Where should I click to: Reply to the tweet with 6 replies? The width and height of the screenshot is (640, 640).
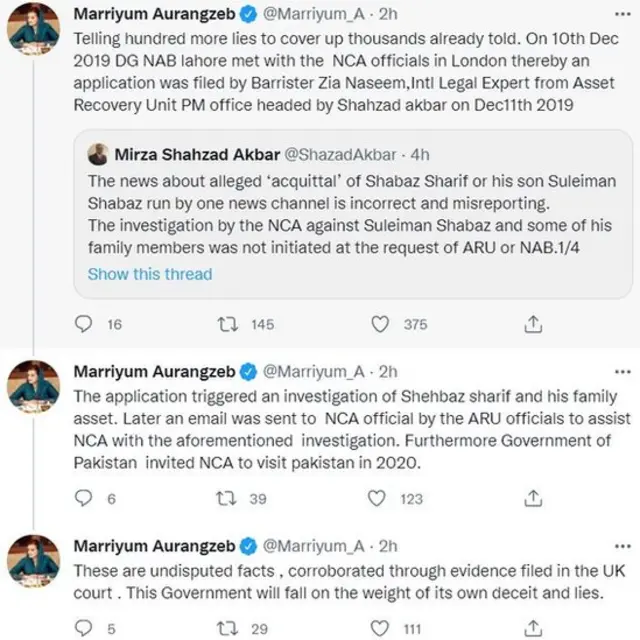(x=87, y=498)
